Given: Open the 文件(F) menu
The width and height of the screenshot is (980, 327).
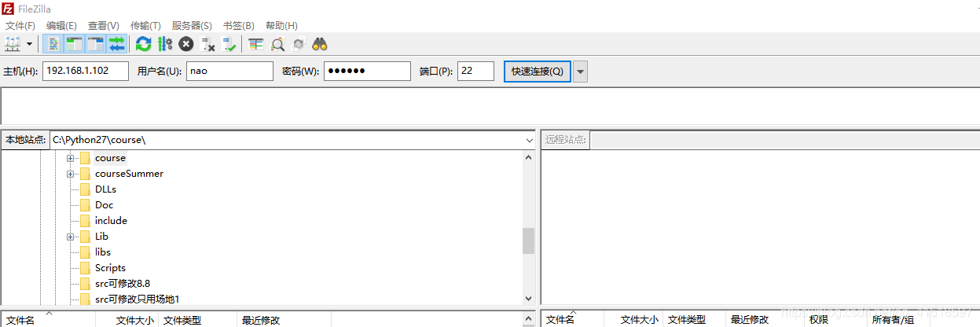Looking at the screenshot, I should pos(20,26).
